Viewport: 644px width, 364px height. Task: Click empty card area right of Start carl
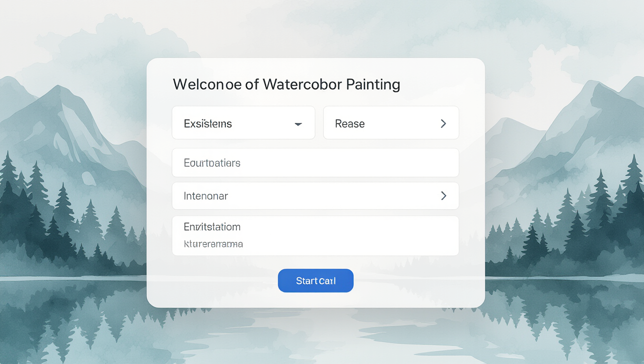point(417,281)
